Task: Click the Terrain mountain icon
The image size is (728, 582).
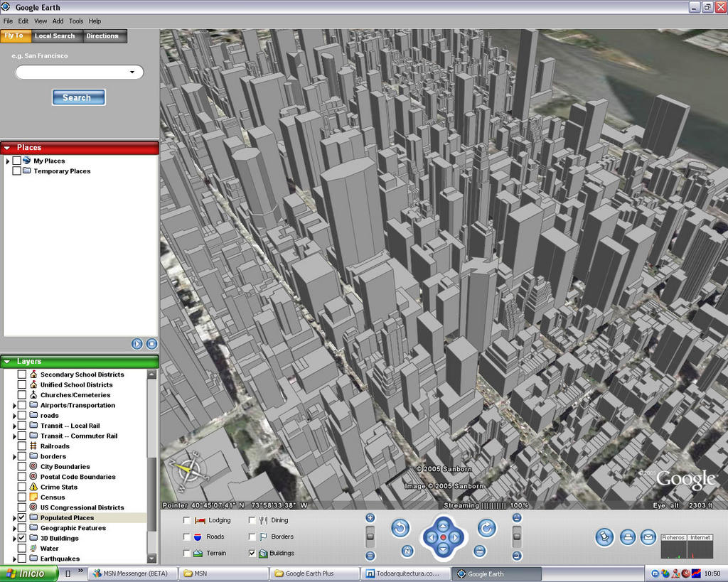Action: point(198,554)
